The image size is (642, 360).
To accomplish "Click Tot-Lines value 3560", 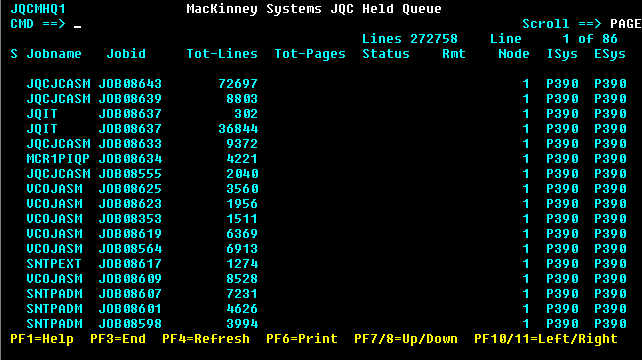I will pyautogui.click(x=242, y=189).
